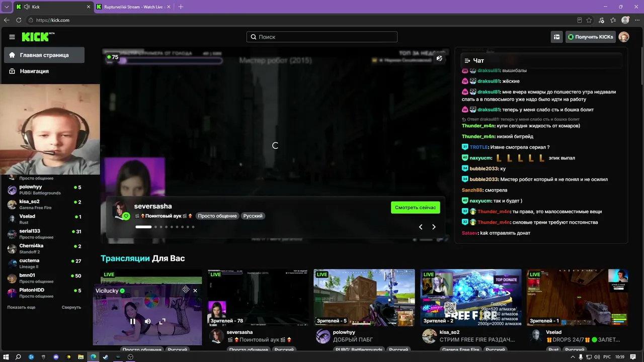644x362 pixels.
Task: Open Cherni4ka channel from sidebar
Action: [44, 248]
